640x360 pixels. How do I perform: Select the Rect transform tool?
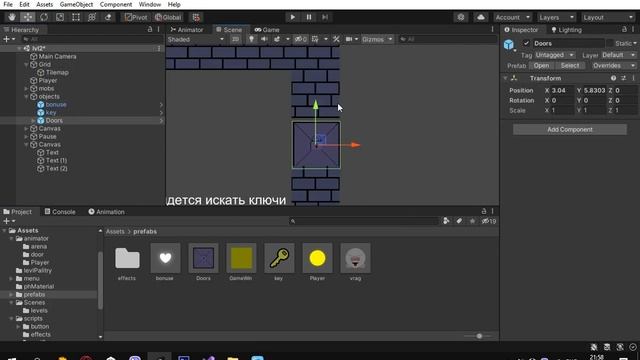(x=76, y=17)
